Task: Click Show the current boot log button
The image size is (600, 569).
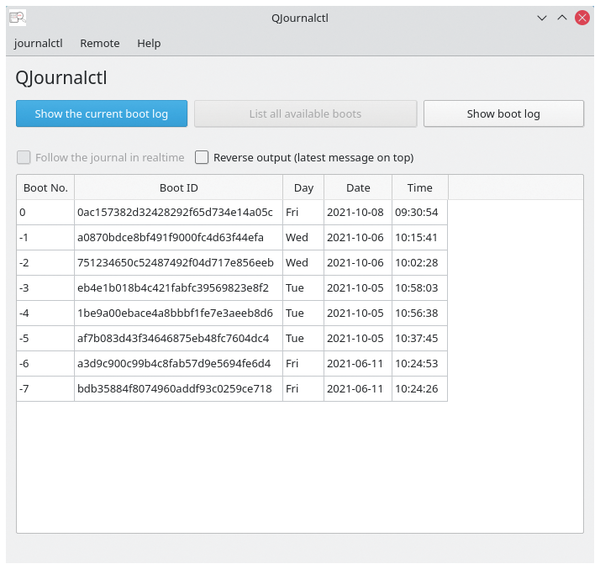Action: click(x=101, y=114)
